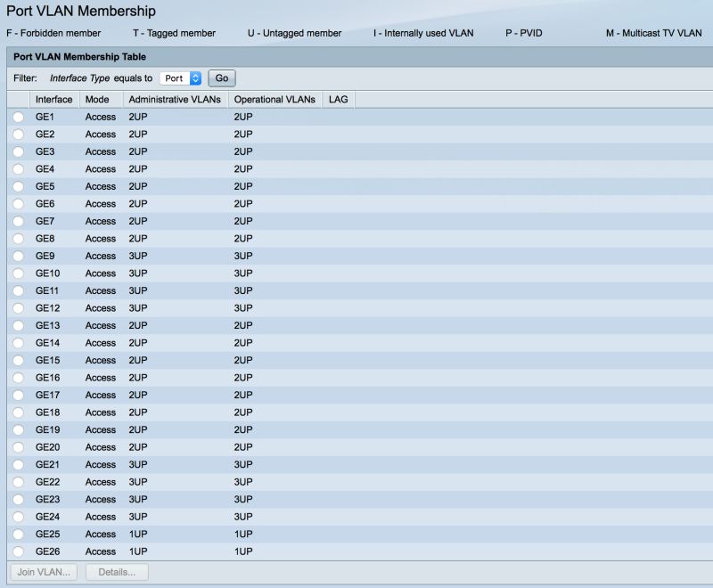
Task: Select the GE2 interface radio button
Action: click(x=18, y=135)
